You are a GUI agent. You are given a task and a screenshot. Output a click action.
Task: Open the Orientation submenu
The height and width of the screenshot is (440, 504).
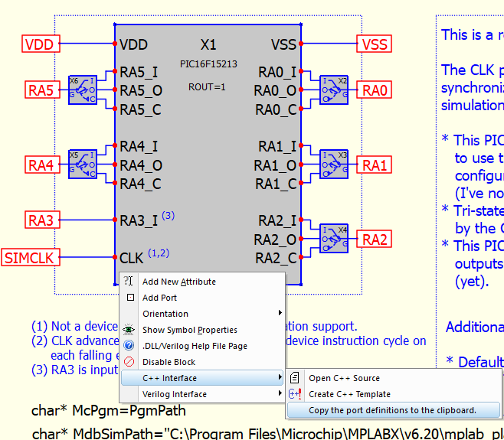pyautogui.click(x=202, y=314)
